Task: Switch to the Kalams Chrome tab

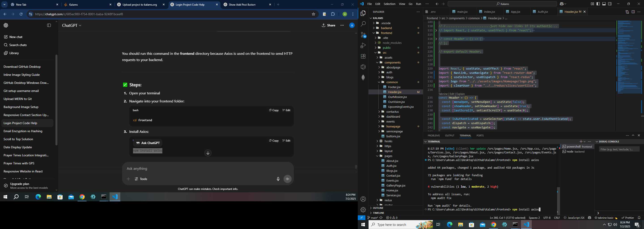Action: pyautogui.click(x=87, y=4)
